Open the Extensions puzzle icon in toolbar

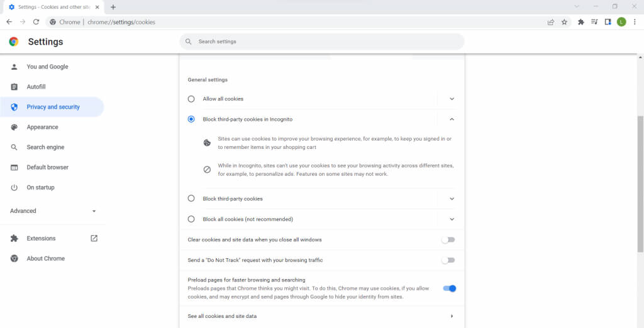[581, 22]
